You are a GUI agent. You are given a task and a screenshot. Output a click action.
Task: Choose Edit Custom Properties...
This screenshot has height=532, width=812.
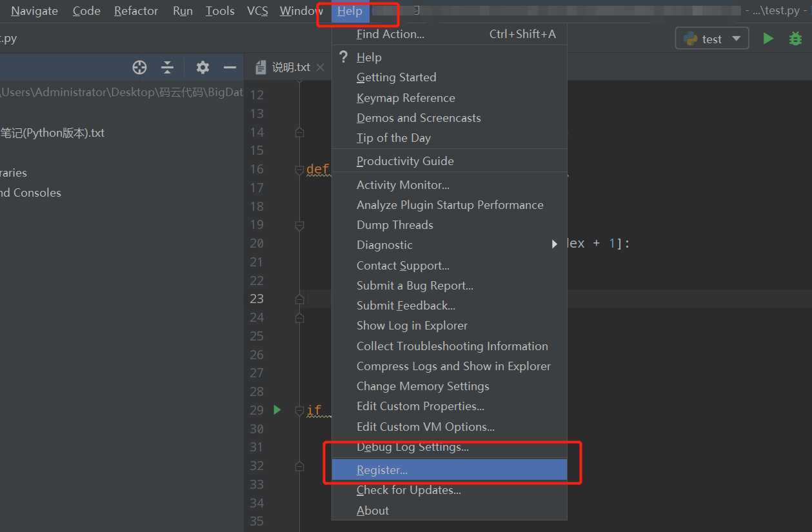coord(450,406)
